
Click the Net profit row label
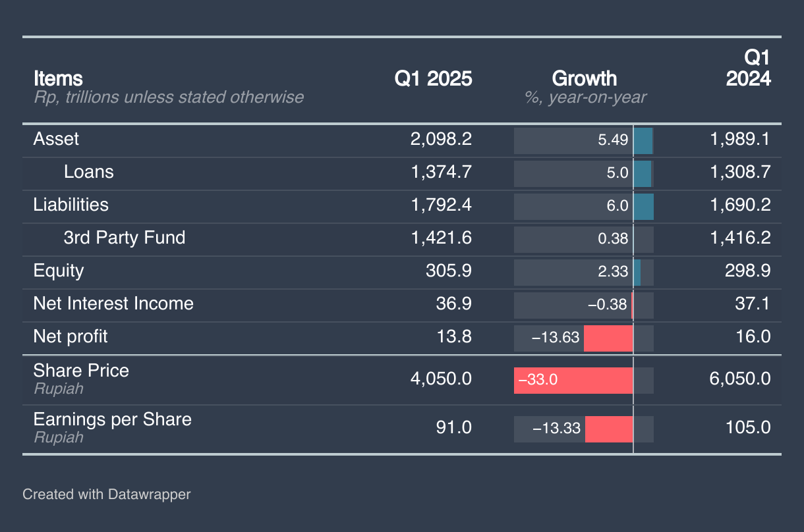70,336
